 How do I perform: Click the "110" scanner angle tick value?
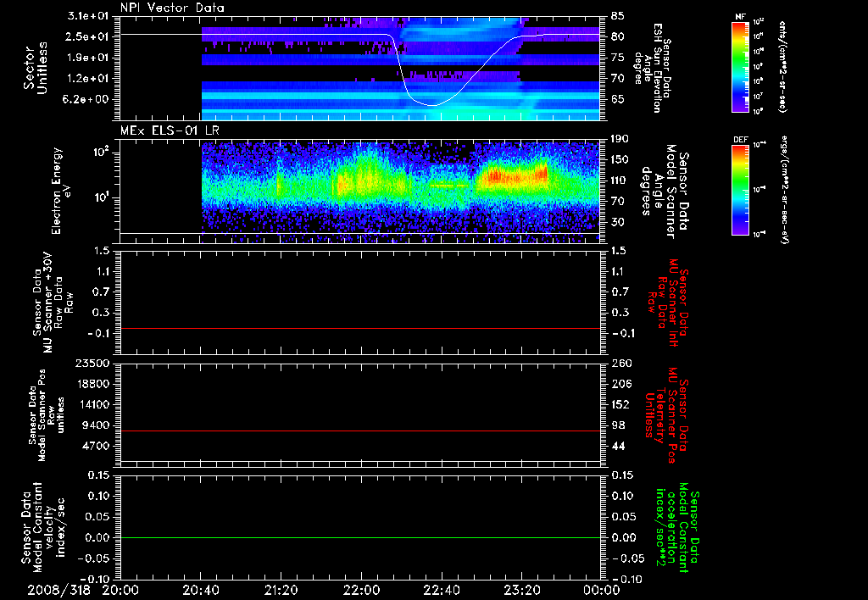[x=620, y=181]
